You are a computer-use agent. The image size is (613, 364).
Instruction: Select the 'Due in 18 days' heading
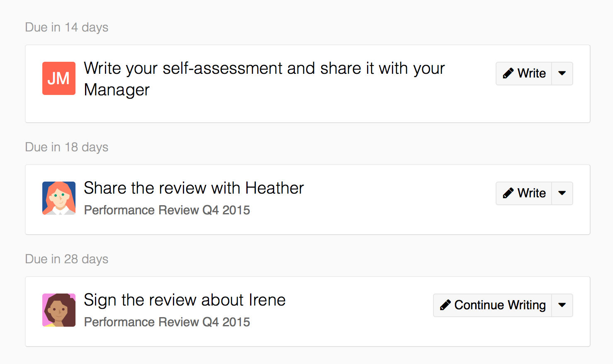[x=67, y=147]
